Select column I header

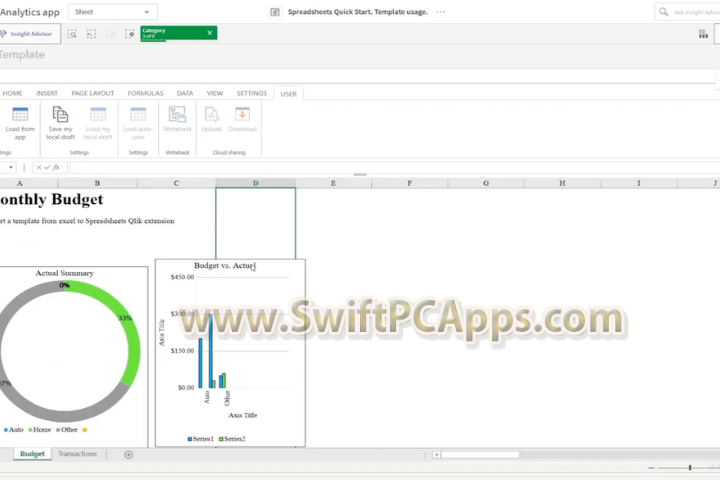(x=639, y=183)
